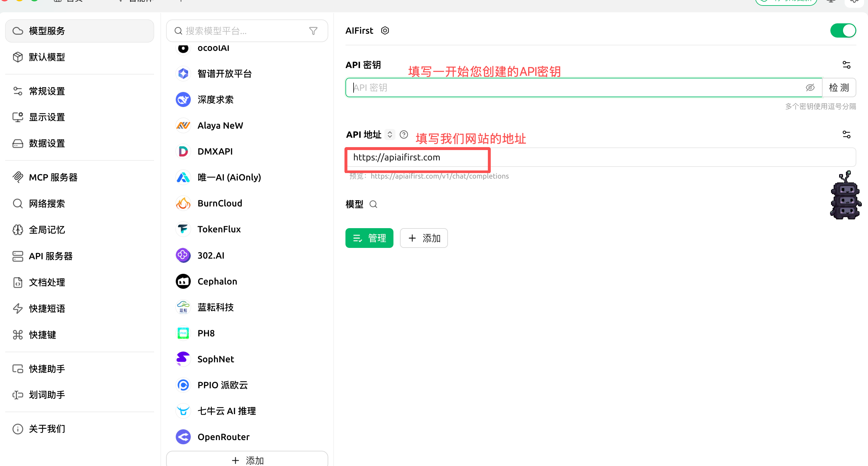Click the 模型服务 cloud icon
This screenshot has width=868, height=466.
18,31
